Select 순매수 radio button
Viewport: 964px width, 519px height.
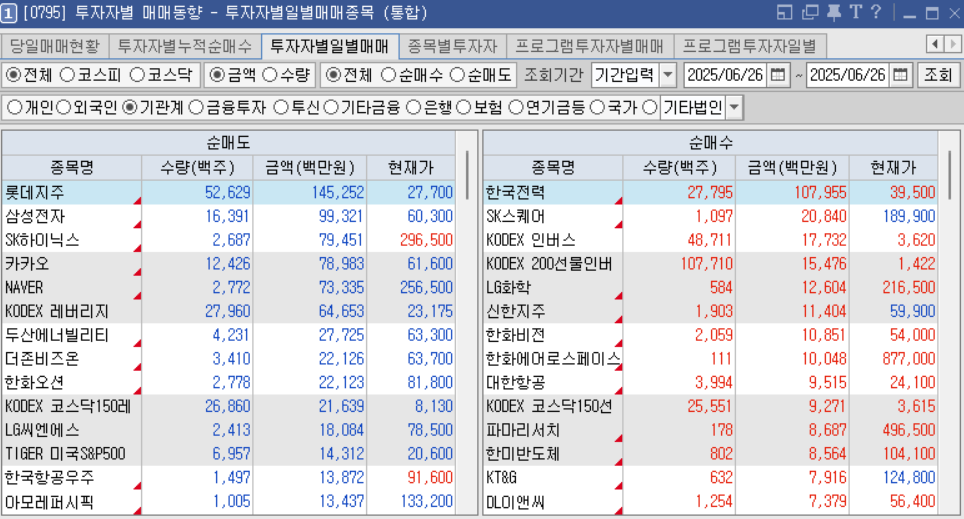click(x=388, y=75)
